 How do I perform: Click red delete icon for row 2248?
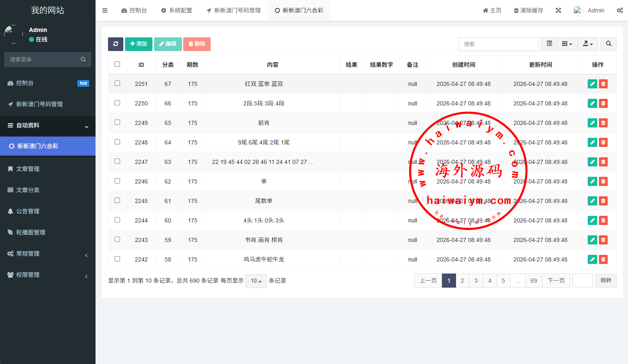(x=603, y=142)
